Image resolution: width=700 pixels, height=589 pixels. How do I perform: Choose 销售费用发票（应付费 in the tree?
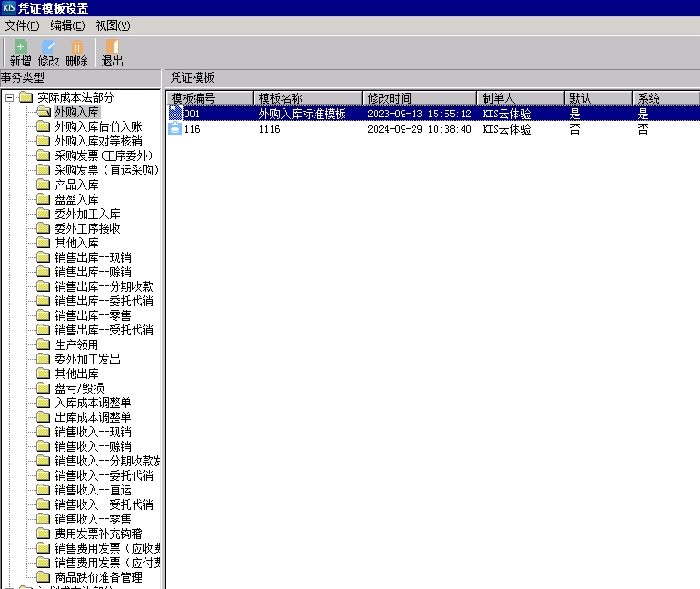click(x=107, y=563)
